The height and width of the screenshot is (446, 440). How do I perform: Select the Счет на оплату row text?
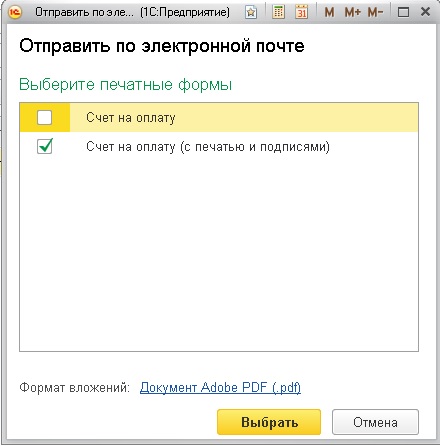point(131,118)
